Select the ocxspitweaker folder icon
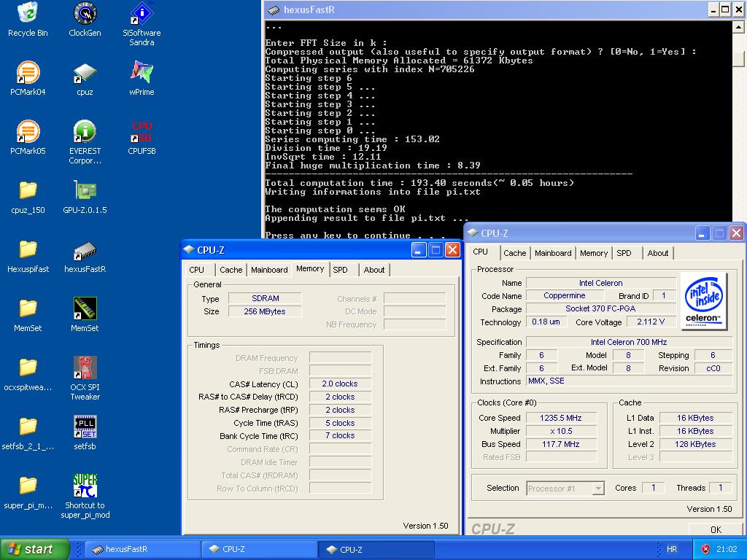 click(x=28, y=367)
